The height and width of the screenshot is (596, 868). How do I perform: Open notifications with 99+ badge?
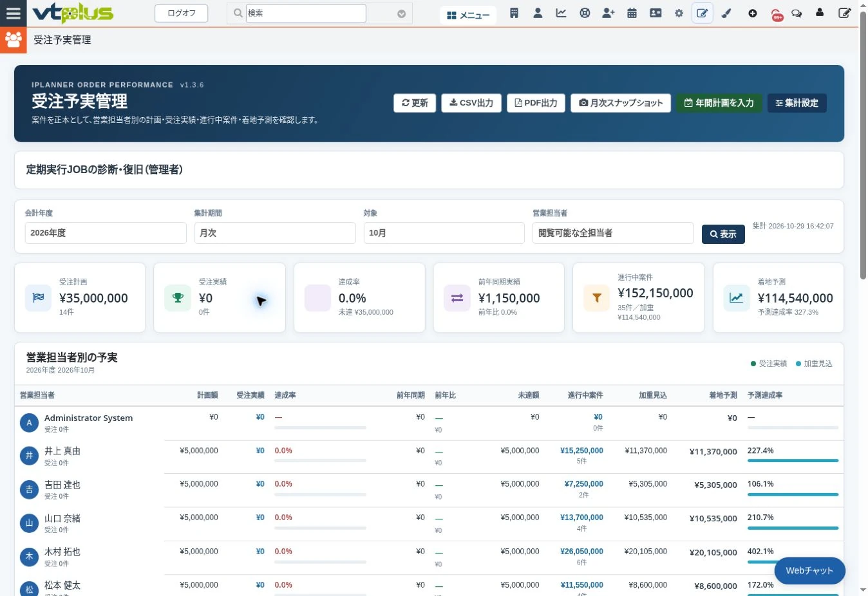click(777, 14)
